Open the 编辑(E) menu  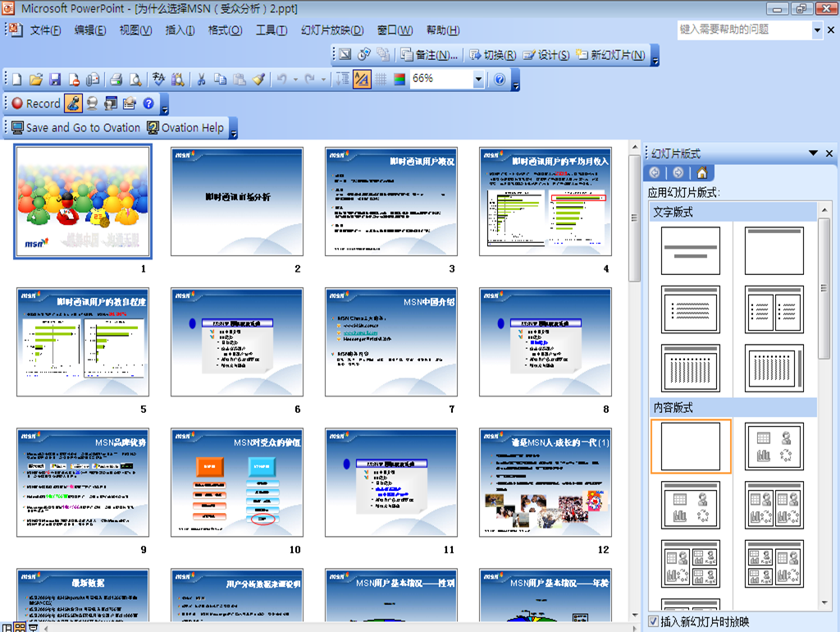tap(90, 30)
